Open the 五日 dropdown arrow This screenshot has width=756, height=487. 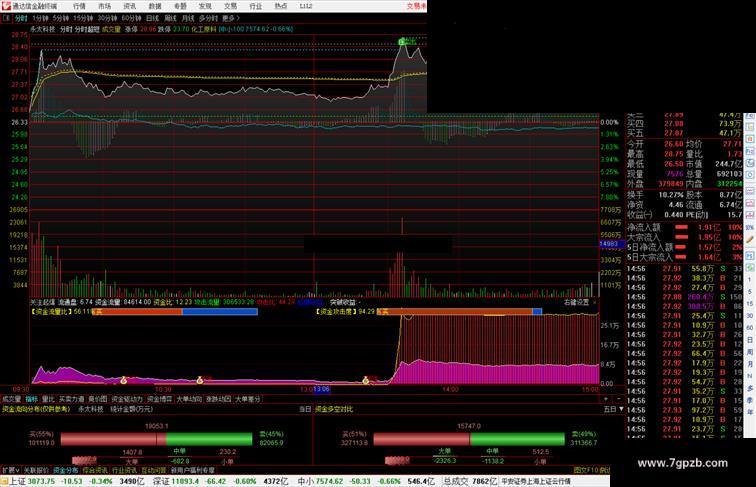[x=621, y=409]
